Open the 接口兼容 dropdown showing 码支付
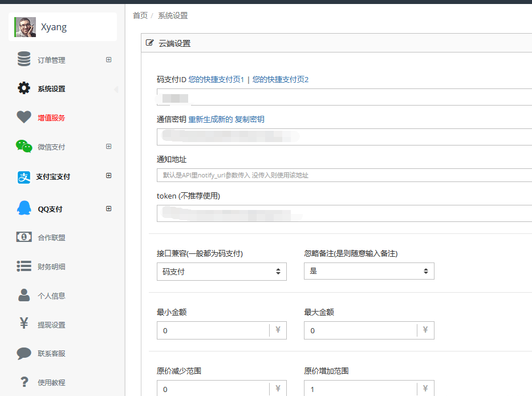This screenshot has width=532, height=396. [221, 272]
